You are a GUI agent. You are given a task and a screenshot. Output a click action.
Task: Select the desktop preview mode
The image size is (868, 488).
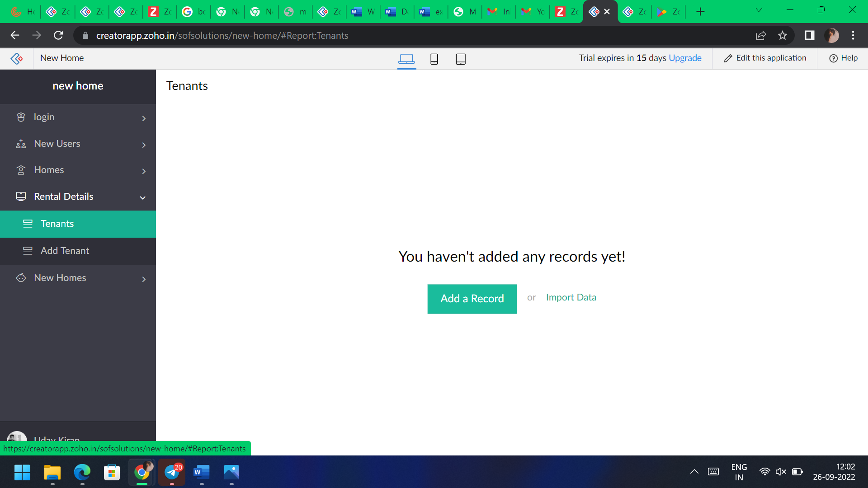(x=406, y=59)
